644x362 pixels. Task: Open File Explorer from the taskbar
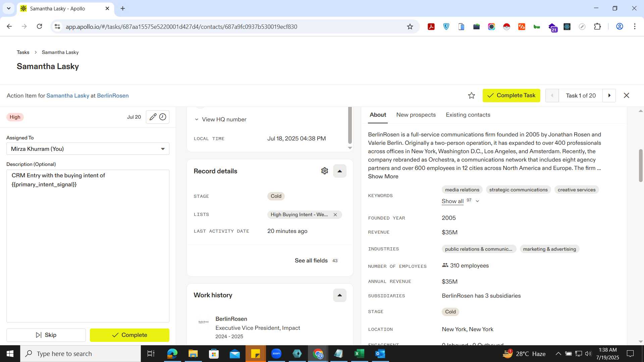tap(193, 354)
